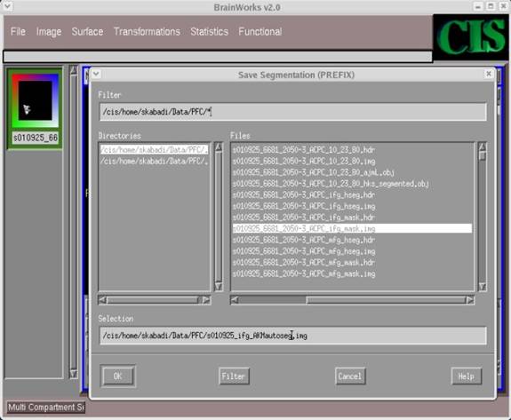Open the Statistics menu
This screenshot has width=511, height=420.
[209, 32]
